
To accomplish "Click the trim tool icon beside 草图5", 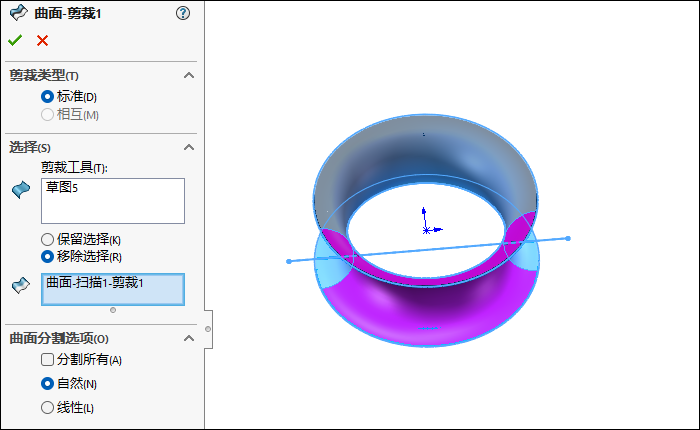I will [x=21, y=190].
